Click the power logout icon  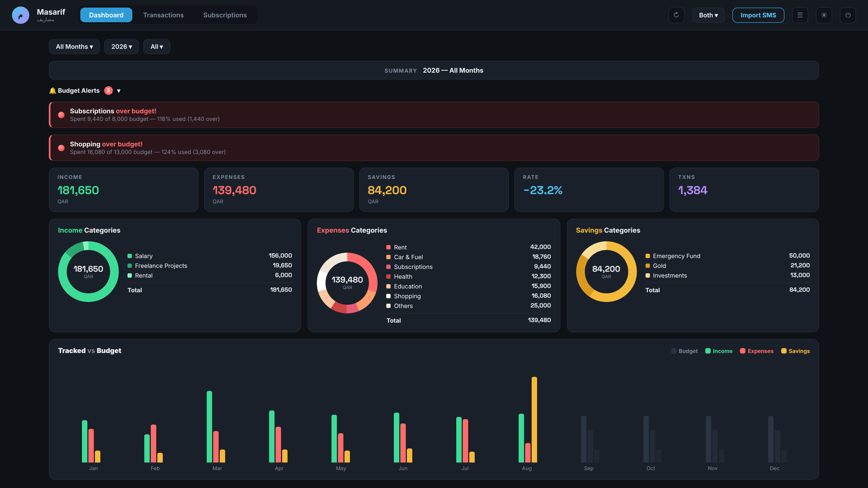[847, 15]
